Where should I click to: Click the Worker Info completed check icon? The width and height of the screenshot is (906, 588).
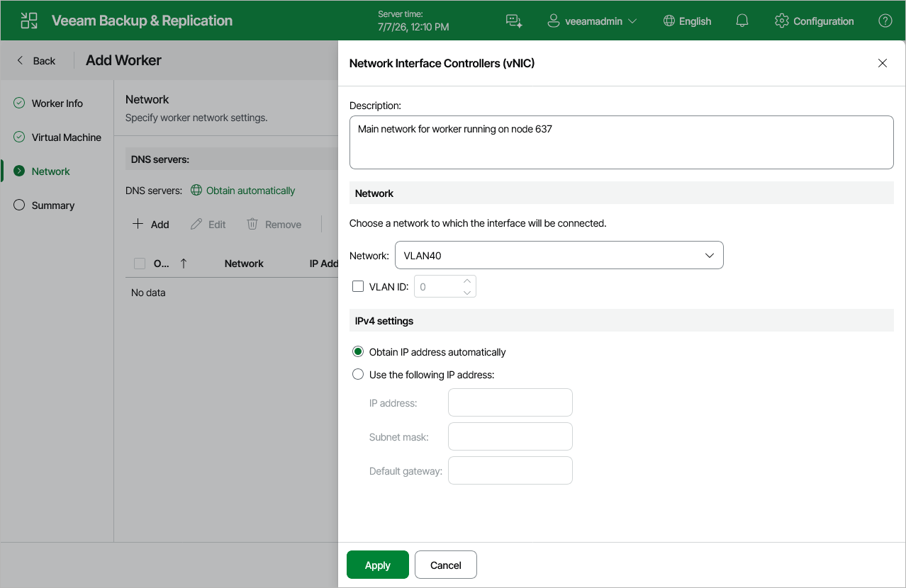pyautogui.click(x=19, y=103)
